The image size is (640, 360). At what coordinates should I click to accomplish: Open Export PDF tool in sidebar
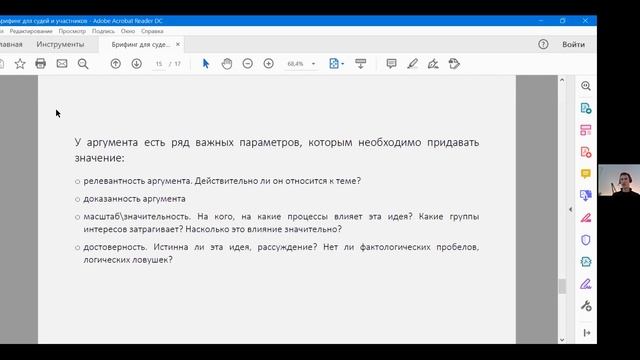pyautogui.click(x=586, y=108)
